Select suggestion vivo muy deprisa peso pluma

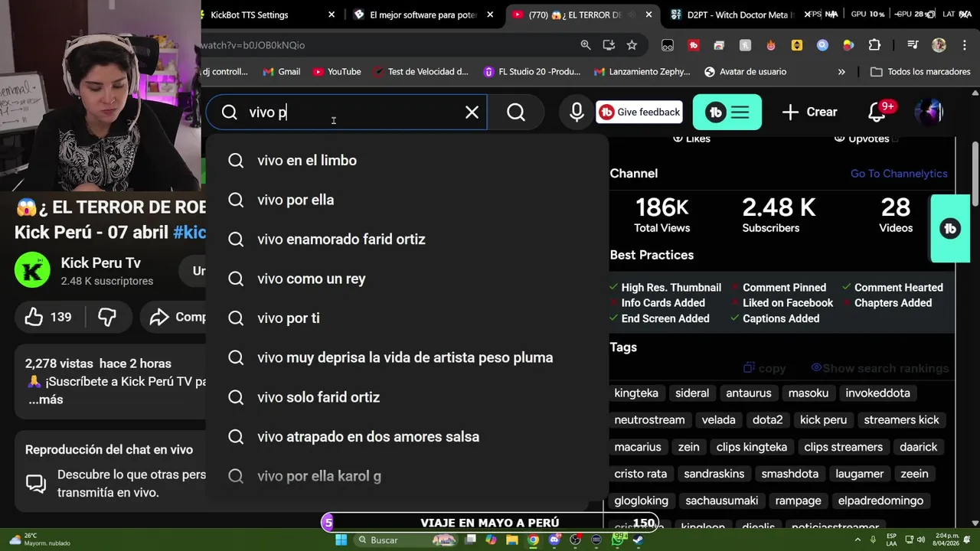pyautogui.click(x=407, y=357)
